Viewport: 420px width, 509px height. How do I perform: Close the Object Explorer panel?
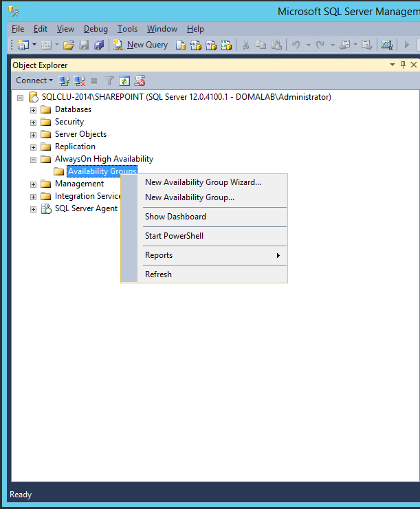point(414,65)
